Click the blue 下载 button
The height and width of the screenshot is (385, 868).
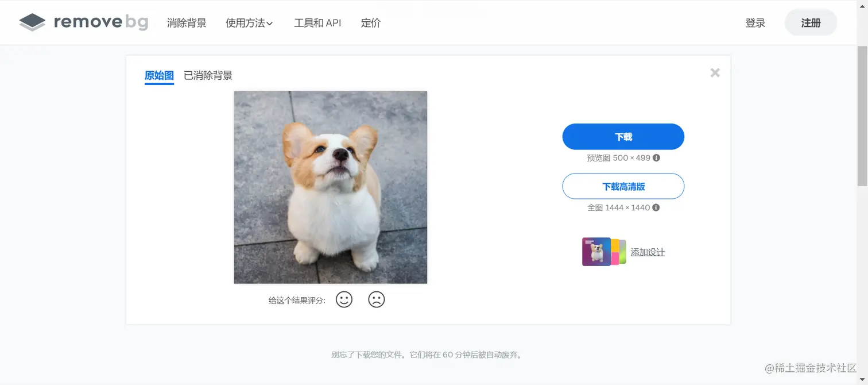pos(623,137)
